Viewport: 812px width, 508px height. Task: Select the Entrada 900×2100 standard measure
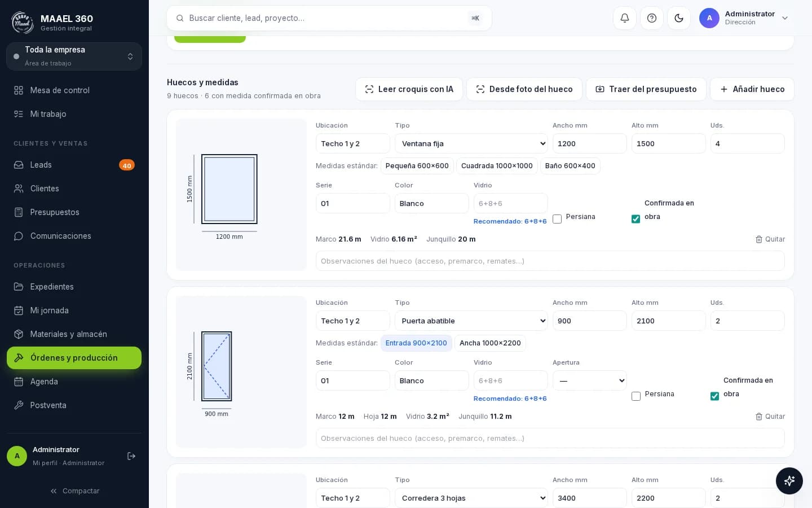coord(416,343)
